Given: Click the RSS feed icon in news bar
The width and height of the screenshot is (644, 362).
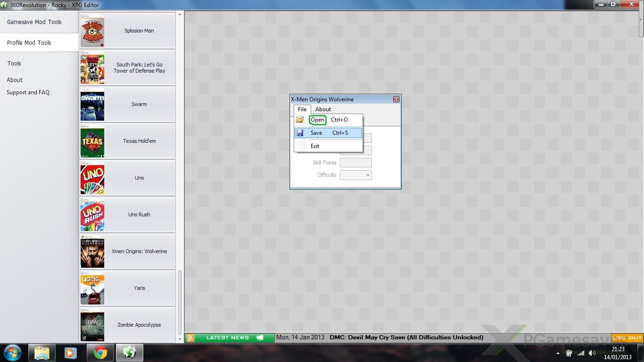Looking at the screenshot, I should coord(190,337).
